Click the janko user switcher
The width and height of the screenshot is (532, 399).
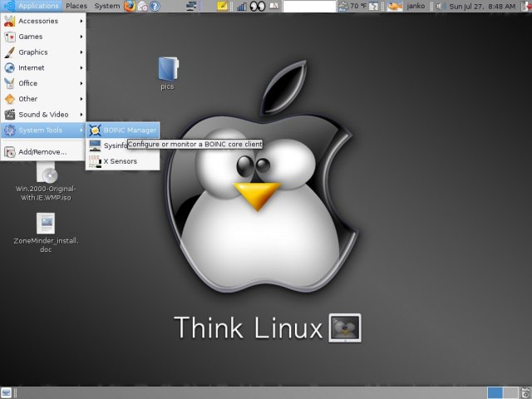point(416,6)
